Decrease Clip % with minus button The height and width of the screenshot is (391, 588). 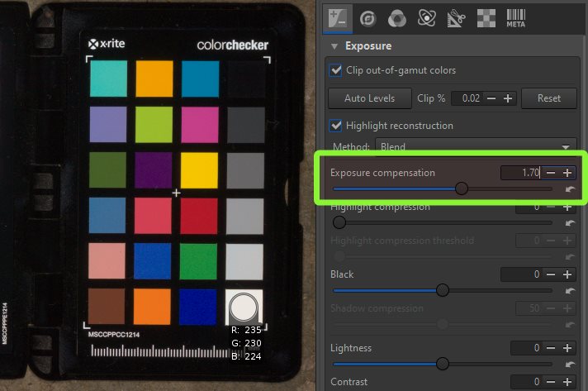tap(491, 98)
